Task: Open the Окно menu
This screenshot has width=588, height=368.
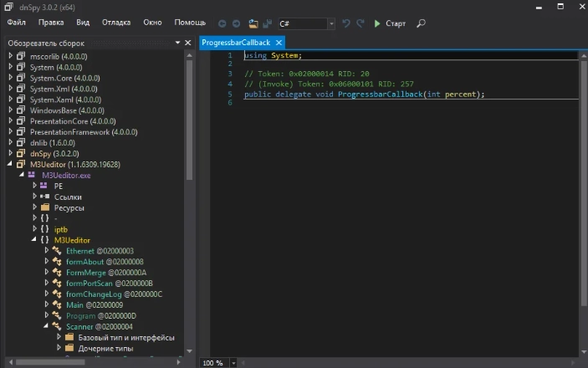Action: pyautogui.click(x=152, y=23)
